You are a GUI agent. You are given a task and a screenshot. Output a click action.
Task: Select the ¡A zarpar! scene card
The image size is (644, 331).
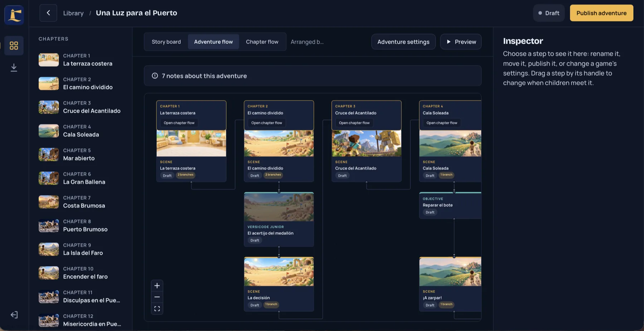[x=450, y=284]
